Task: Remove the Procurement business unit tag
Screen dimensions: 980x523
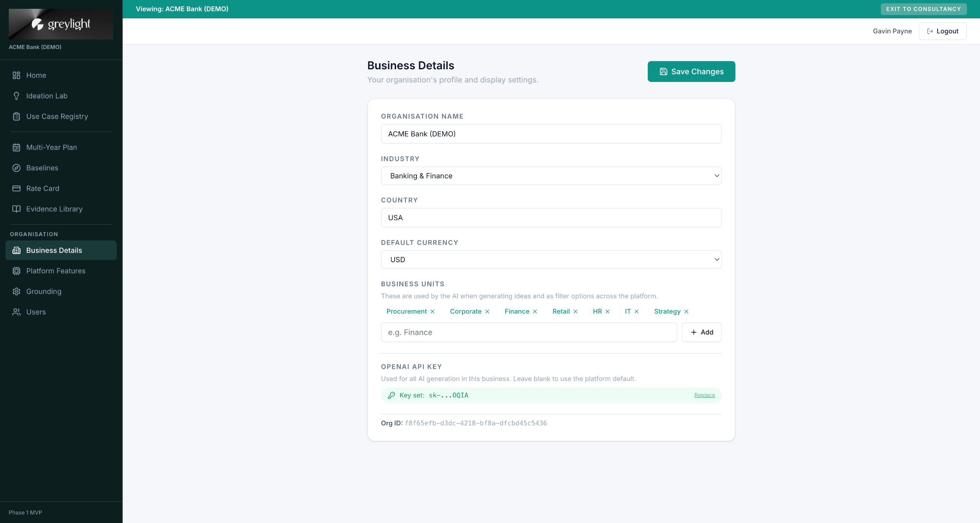Action: coord(433,312)
